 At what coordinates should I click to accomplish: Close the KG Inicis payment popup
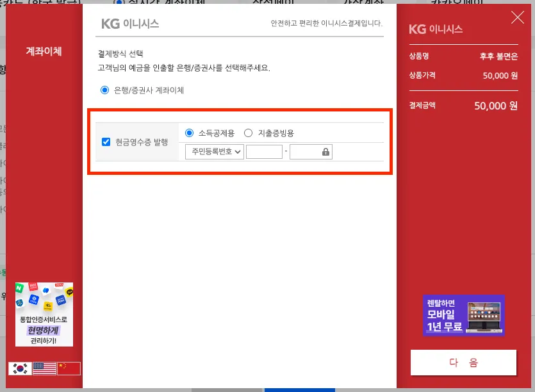[517, 17]
